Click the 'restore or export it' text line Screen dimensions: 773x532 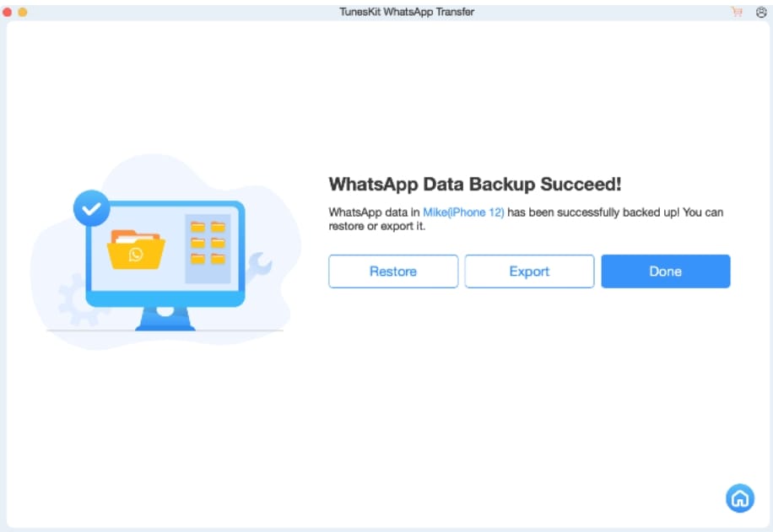(376, 226)
